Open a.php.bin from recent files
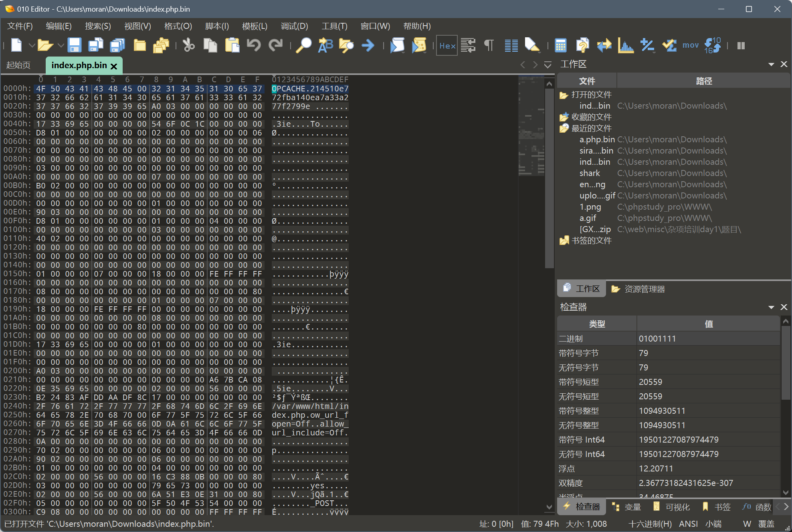Viewport: 792px width, 532px height. coord(597,140)
